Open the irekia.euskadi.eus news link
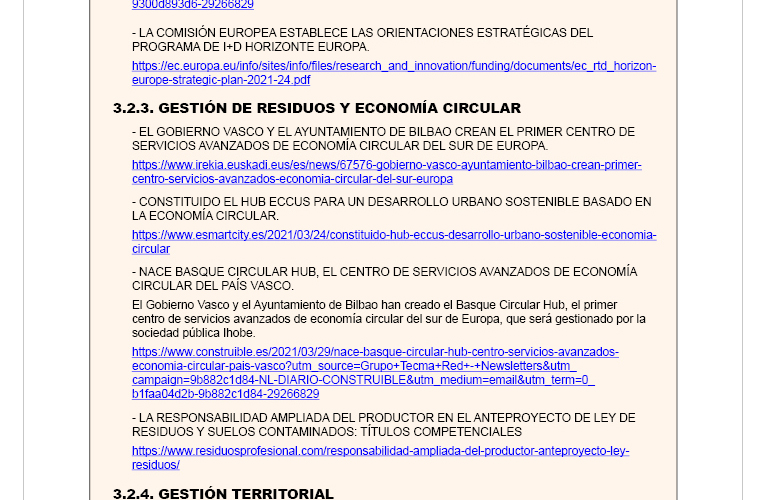Image resolution: width=770 pixels, height=500 pixels. pyautogui.click(x=386, y=172)
